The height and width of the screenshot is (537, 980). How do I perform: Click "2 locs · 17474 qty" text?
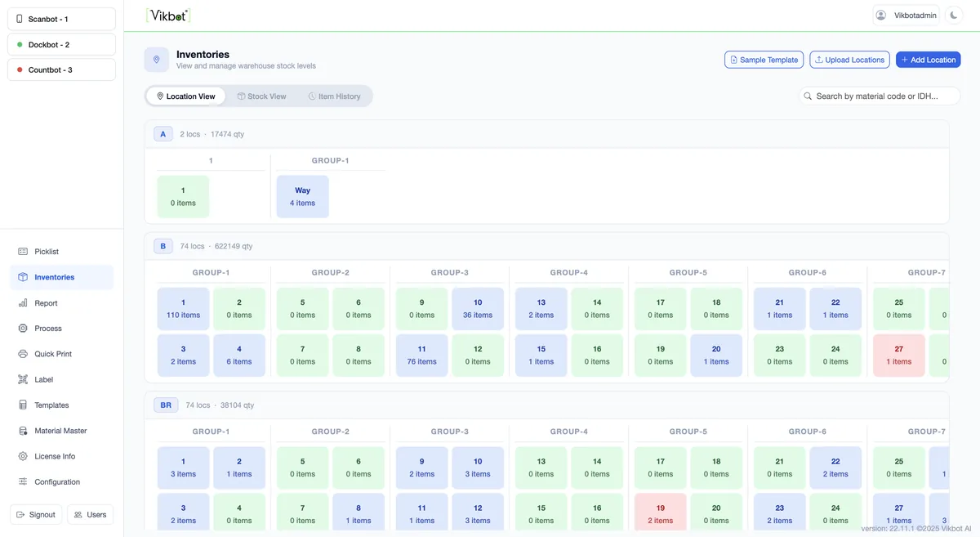point(212,134)
